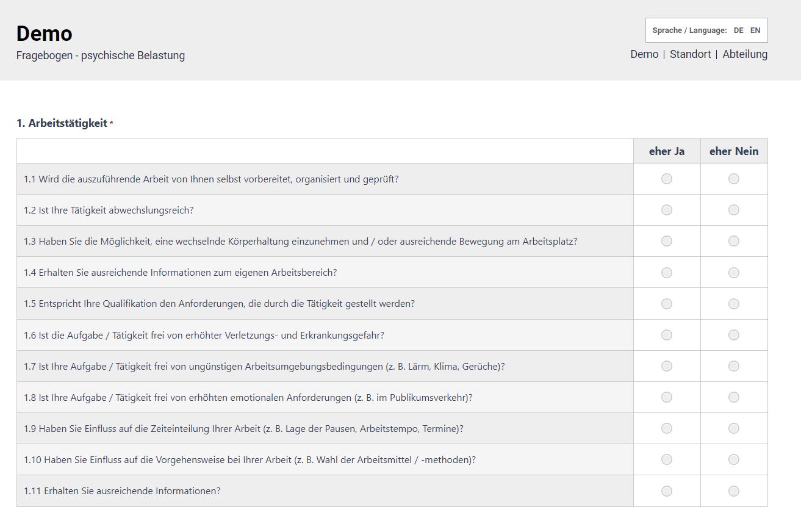Pick 'eher Ja' for 1.10 Vorgehensweise

(x=667, y=459)
